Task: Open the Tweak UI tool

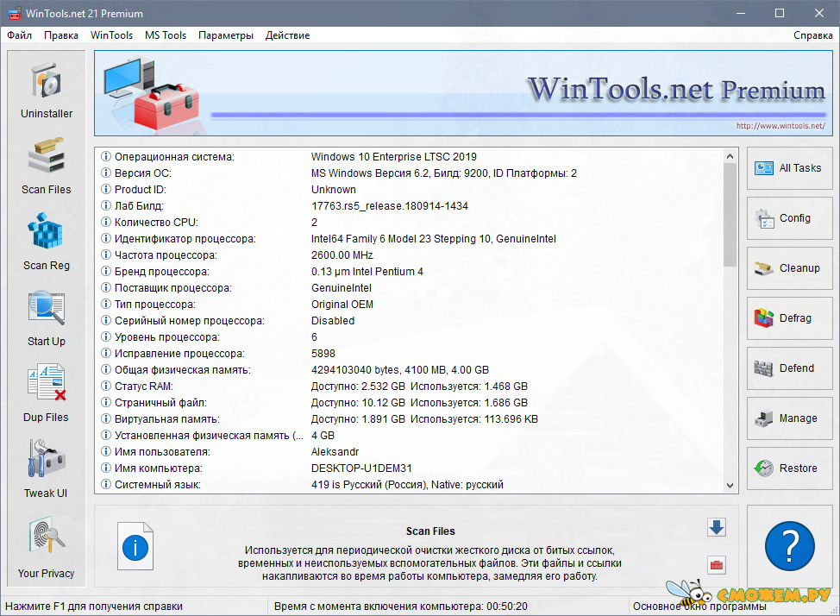Action: point(47,470)
